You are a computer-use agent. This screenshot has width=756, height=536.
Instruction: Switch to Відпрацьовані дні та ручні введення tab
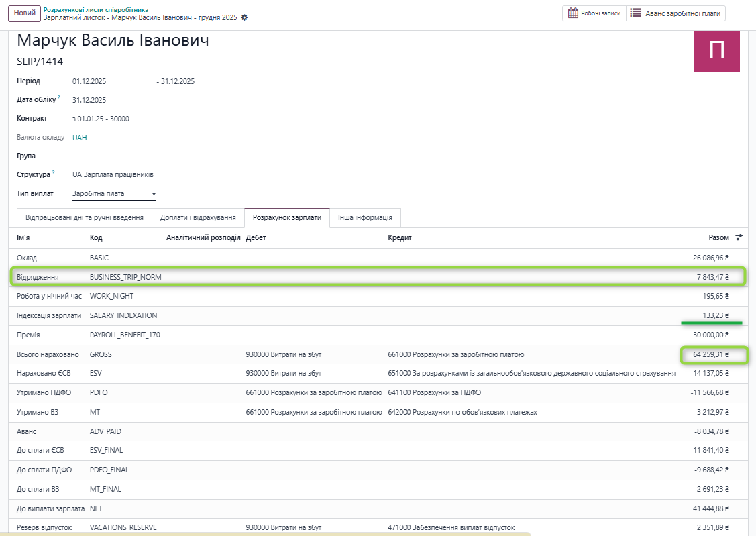[84, 218]
